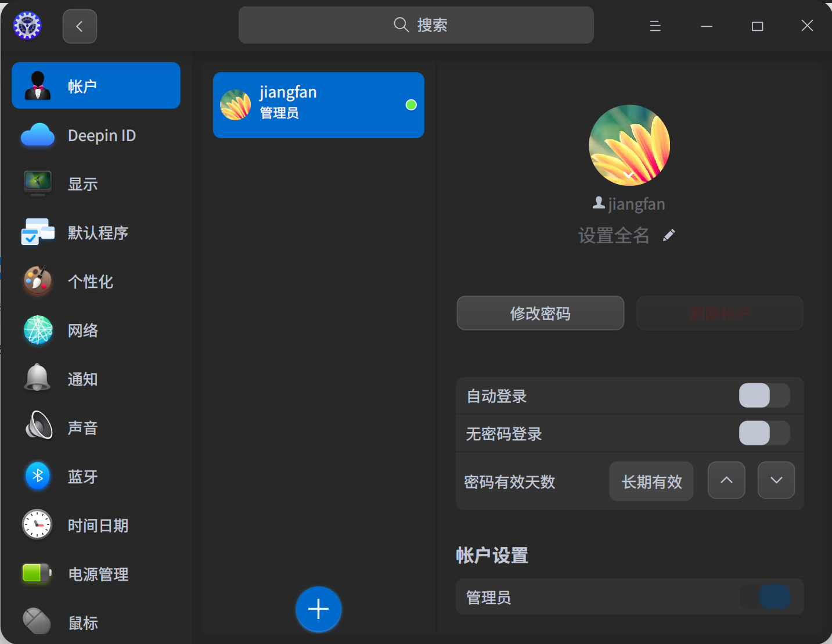832x644 pixels.
Task: Click the down arrow beside 长期有效
Action: 776,480
